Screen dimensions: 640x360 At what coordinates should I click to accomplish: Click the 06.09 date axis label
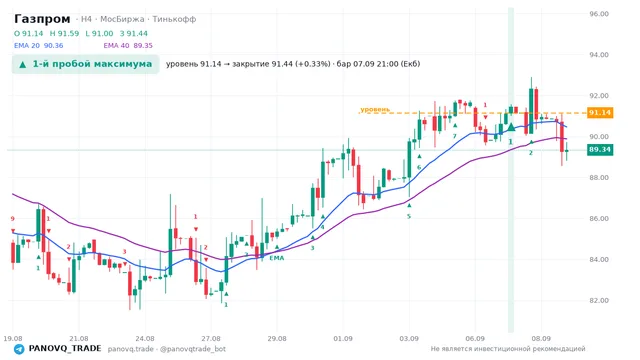tap(475, 339)
